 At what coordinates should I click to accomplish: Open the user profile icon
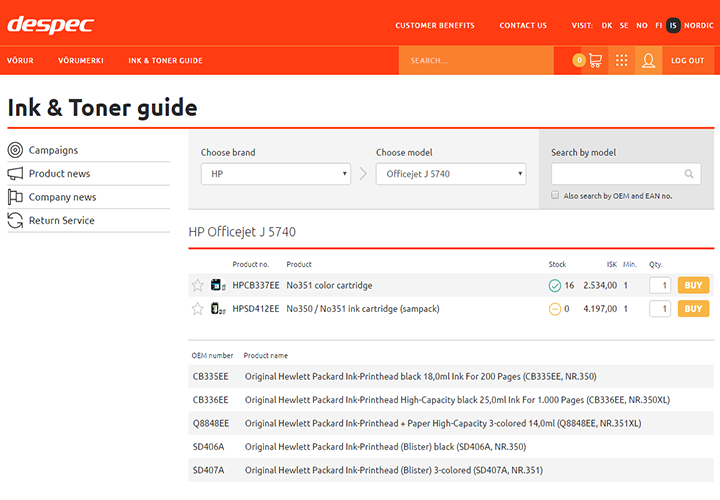pyautogui.click(x=648, y=60)
